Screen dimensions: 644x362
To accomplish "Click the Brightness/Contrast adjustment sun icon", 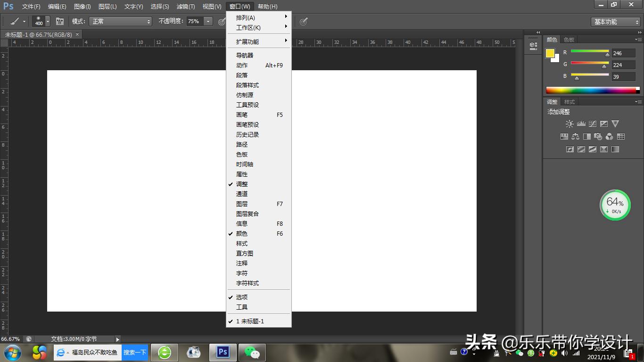I will coord(570,124).
